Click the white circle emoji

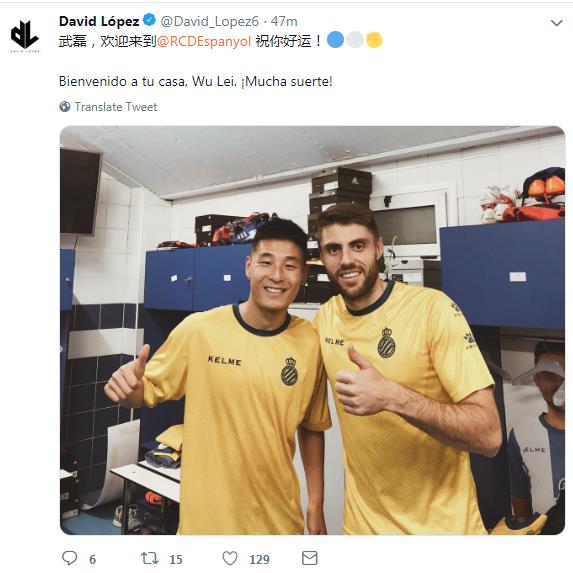(354, 40)
